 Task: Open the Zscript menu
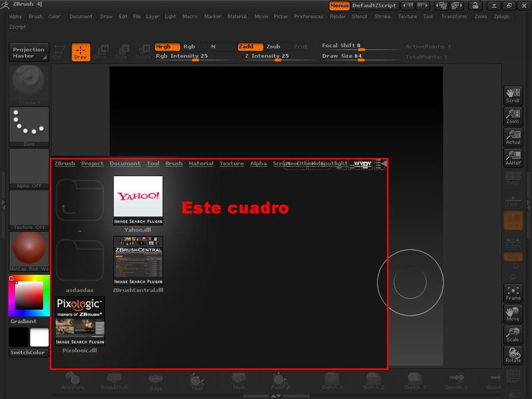[x=18, y=27]
